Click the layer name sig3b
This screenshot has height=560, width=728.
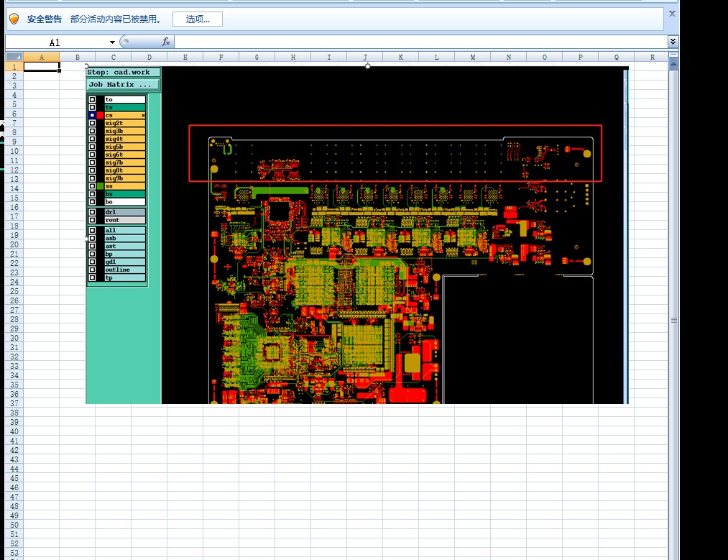(x=125, y=131)
